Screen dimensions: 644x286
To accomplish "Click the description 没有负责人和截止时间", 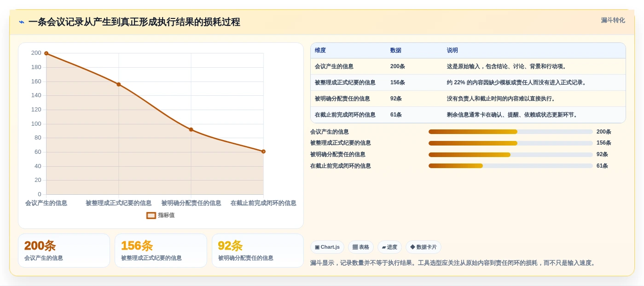I will pos(502,99).
